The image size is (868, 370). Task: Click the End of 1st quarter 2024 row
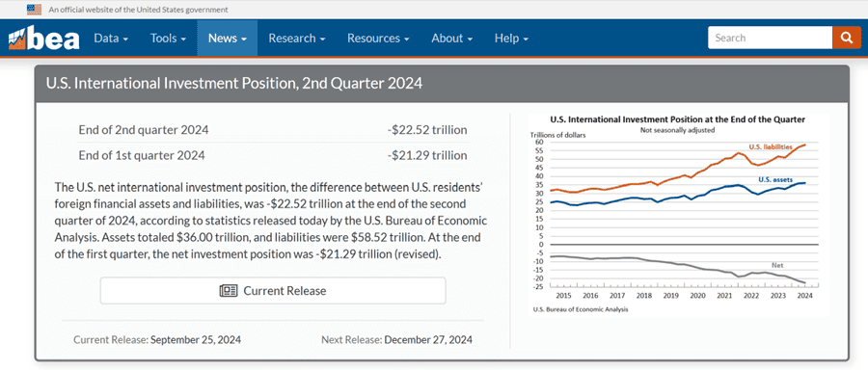point(273,155)
